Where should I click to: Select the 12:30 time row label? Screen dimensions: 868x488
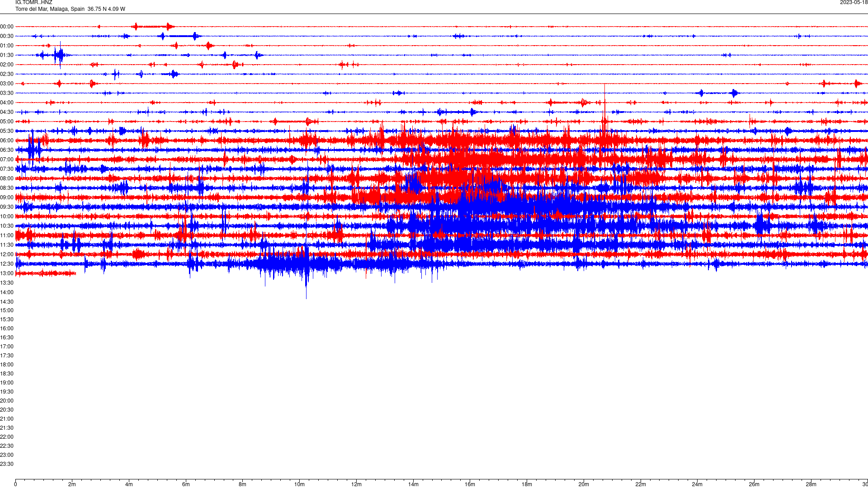(7, 264)
